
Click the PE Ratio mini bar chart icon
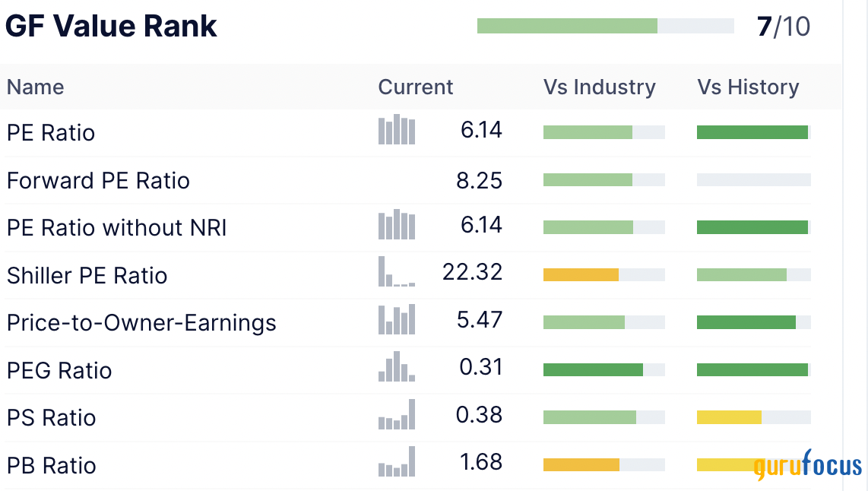click(397, 130)
